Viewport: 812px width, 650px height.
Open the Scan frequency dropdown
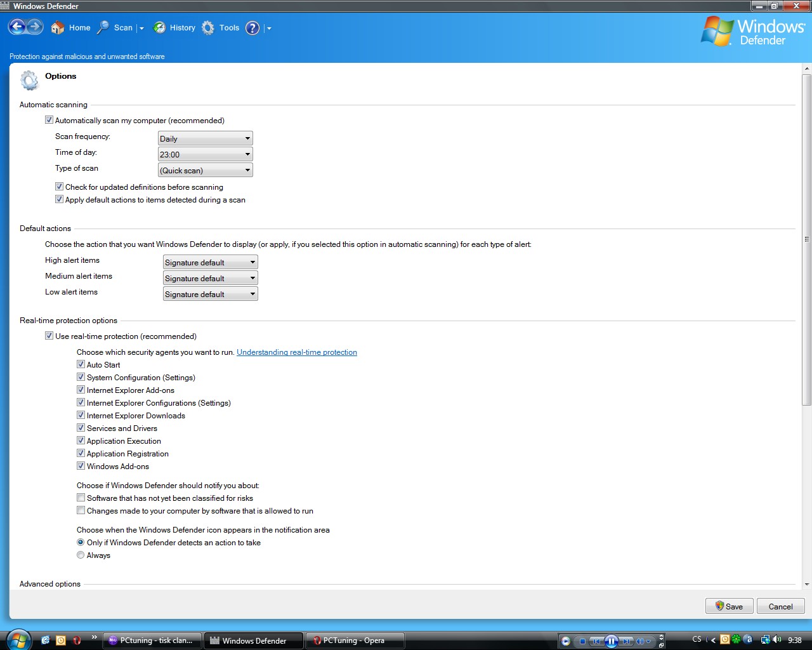pyautogui.click(x=205, y=138)
